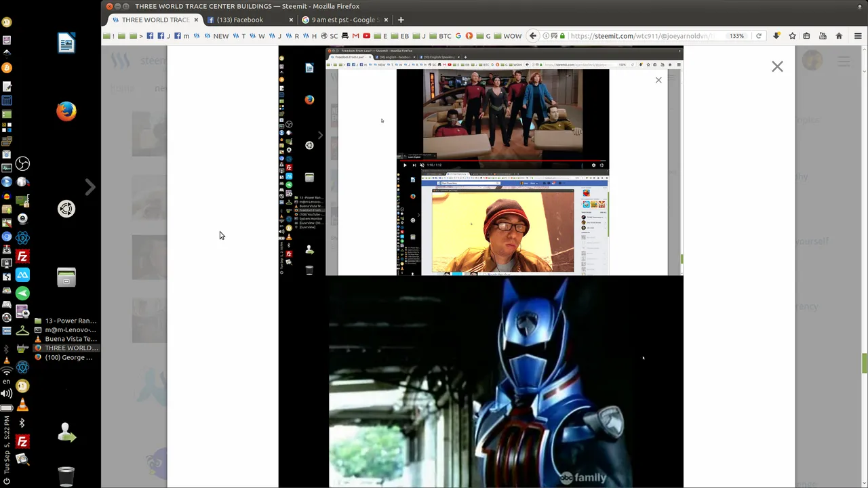Image resolution: width=868 pixels, height=488 pixels.
Task: Click the Star Trek crew video screenshot
Action: 502,115
